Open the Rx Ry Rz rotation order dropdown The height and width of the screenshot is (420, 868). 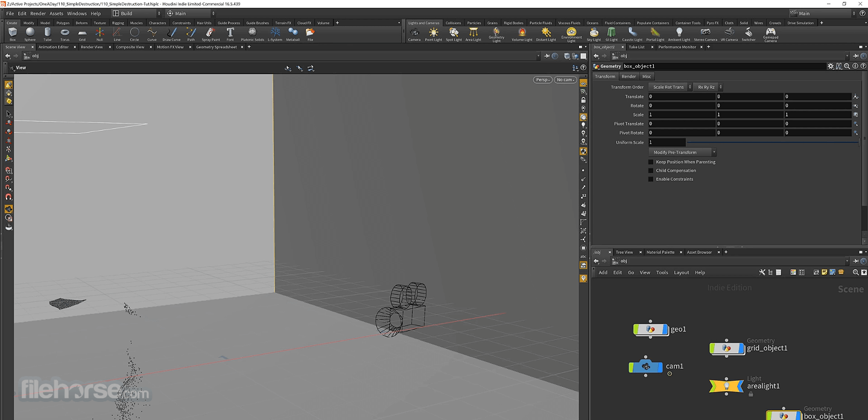click(x=708, y=87)
